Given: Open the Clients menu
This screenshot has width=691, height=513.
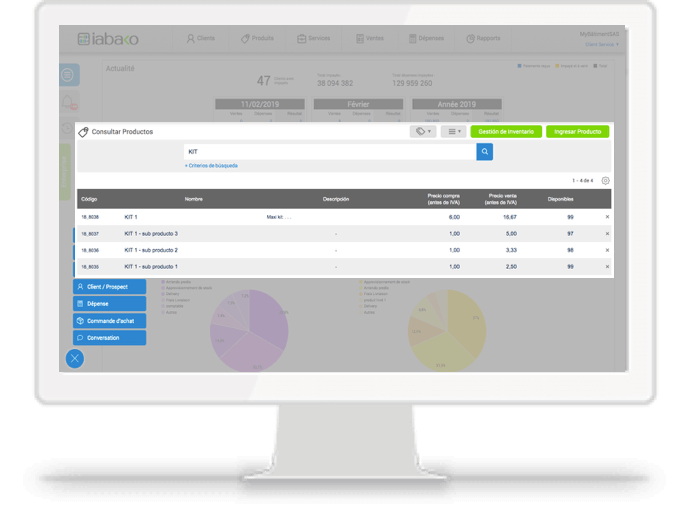Looking at the screenshot, I should coord(201,38).
